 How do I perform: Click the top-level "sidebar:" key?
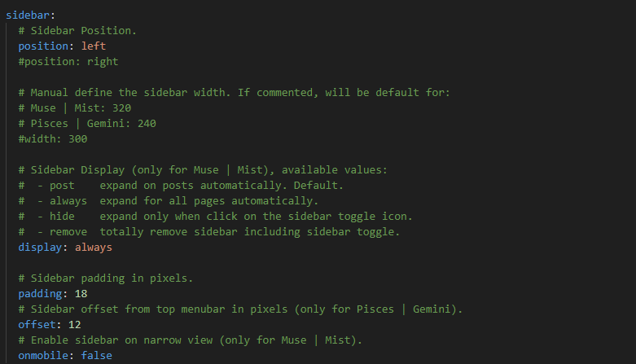[29, 15]
